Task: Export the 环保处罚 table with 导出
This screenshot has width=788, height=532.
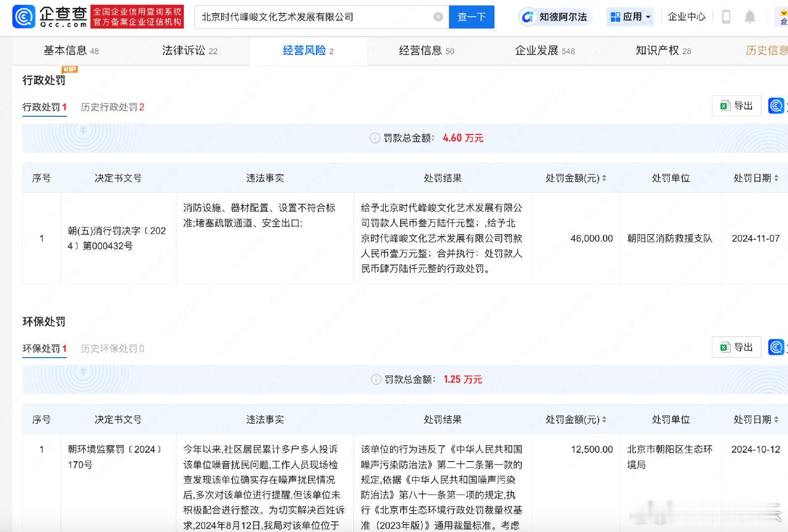Action: 736,347
